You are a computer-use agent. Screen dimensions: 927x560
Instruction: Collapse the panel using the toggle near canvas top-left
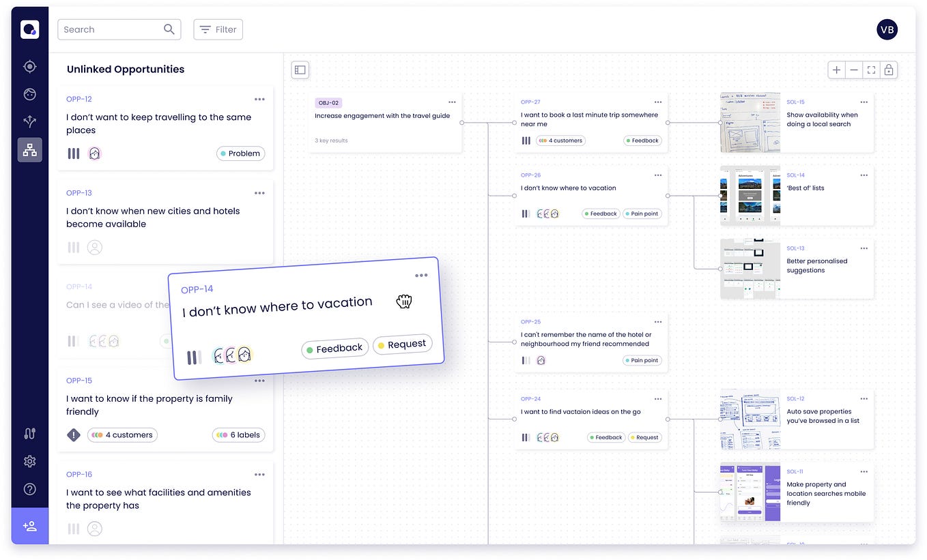[x=300, y=70]
